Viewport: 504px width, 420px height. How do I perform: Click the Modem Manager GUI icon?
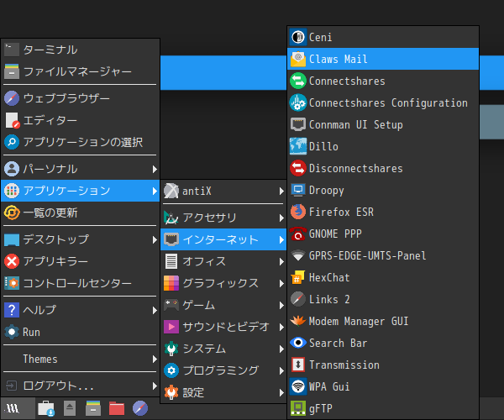(298, 322)
